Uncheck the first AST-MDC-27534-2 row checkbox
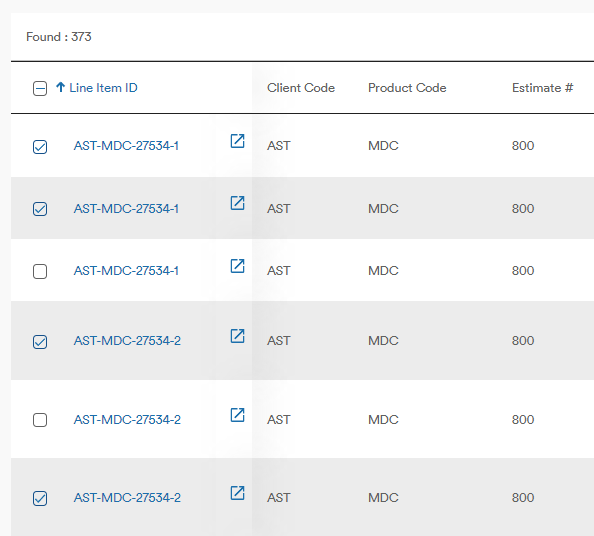Image resolution: width=594 pixels, height=536 pixels. (40, 342)
